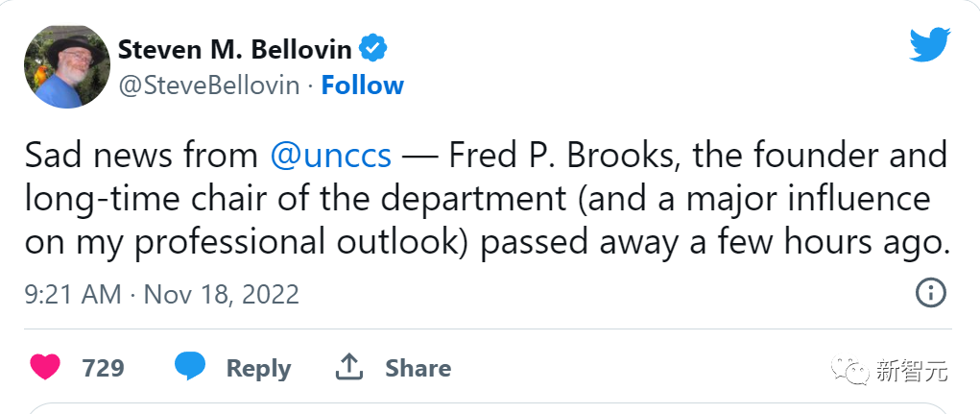This screenshot has width=980, height=414.
Task: Click the Share label
Action: coord(418,368)
